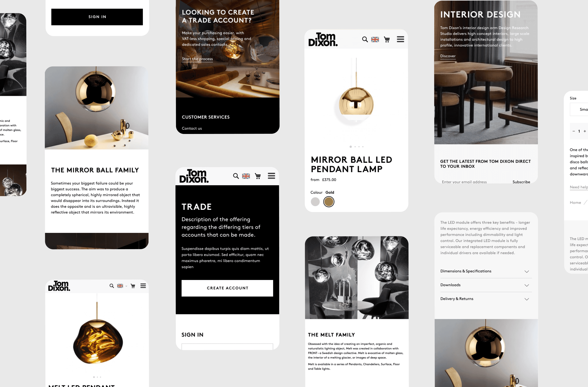
Task: Click SIGN IN button on account page
Action: click(97, 16)
